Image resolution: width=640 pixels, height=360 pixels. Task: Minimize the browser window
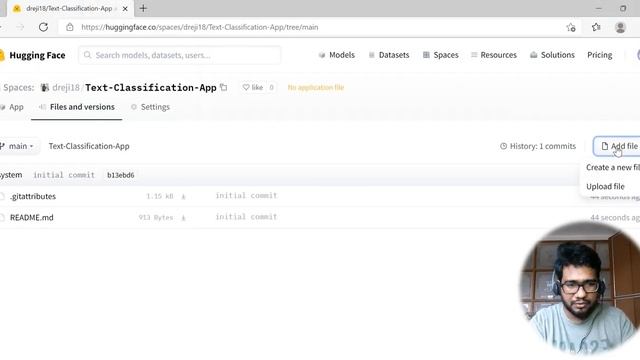(x=598, y=8)
